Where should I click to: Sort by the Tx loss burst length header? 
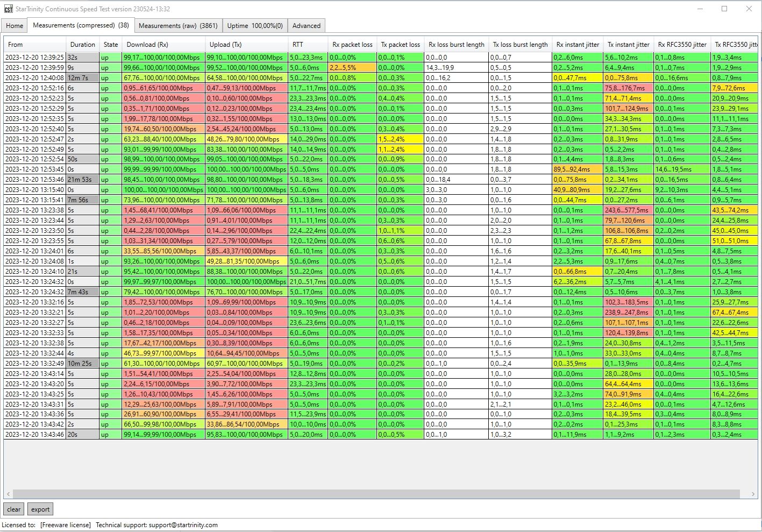point(520,45)
